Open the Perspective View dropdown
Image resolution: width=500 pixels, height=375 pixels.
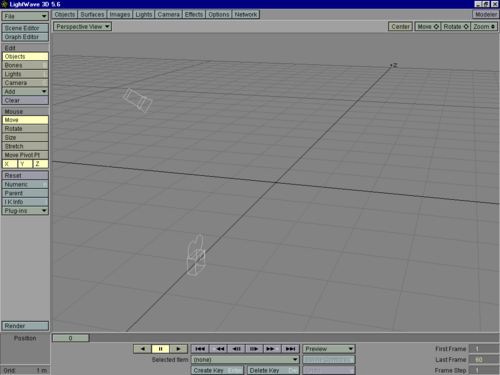click(x=82, y=27)
